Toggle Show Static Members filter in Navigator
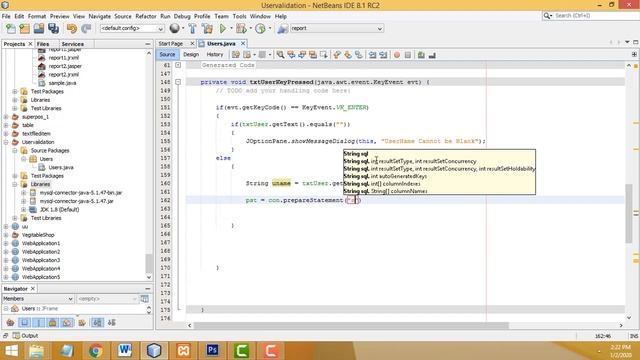The image size is (640, 360). coord(39,323)
